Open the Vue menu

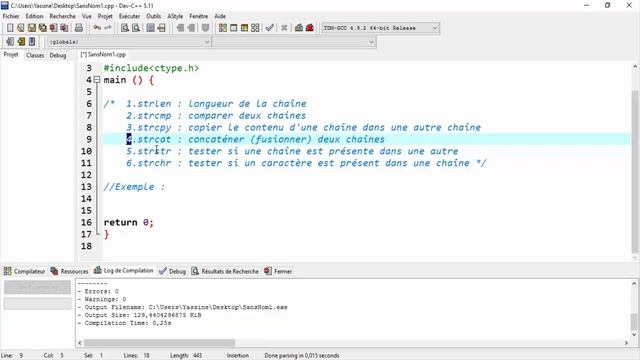coord(87,16)
